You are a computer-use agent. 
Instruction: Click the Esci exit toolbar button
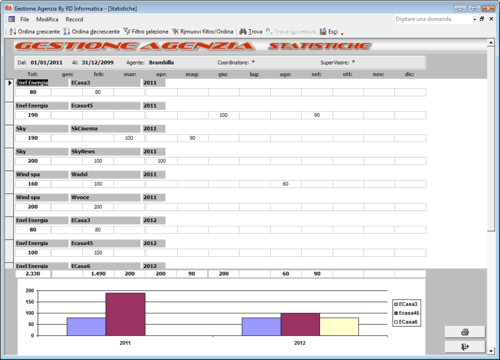329,32
